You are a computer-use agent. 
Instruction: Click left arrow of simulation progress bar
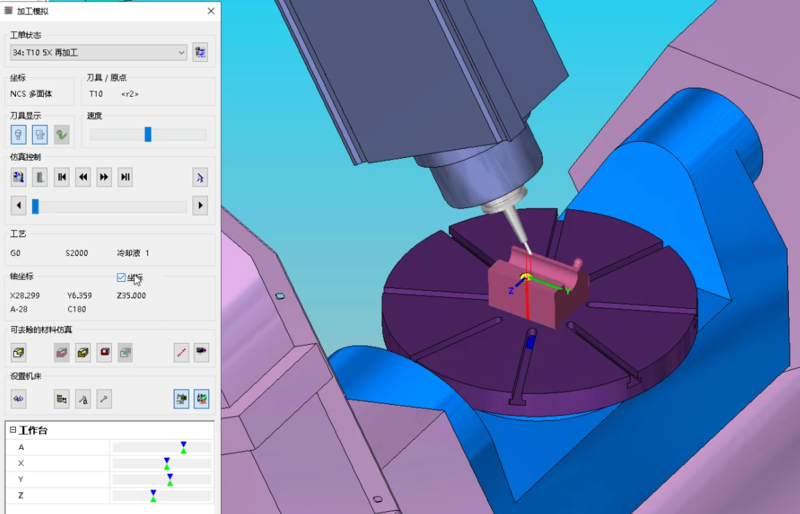pyautogui.click(x=17, y=206)
